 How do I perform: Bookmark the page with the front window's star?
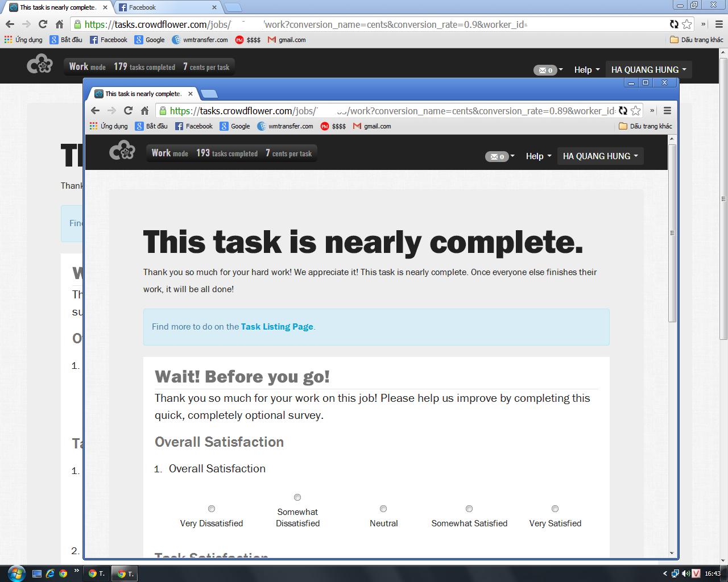[636, 111]
